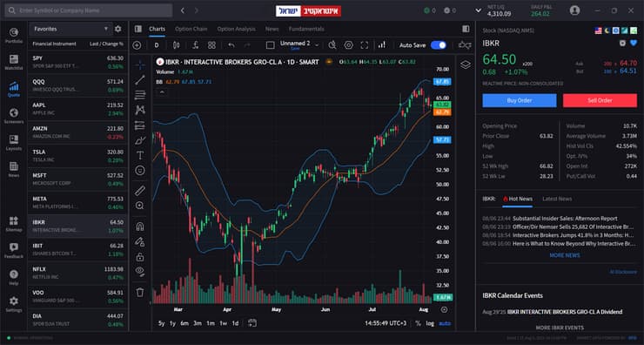The height and width of the screenshot is (345, 644).
Task: Switch to the News tab
Action: (x=272, y=29)
